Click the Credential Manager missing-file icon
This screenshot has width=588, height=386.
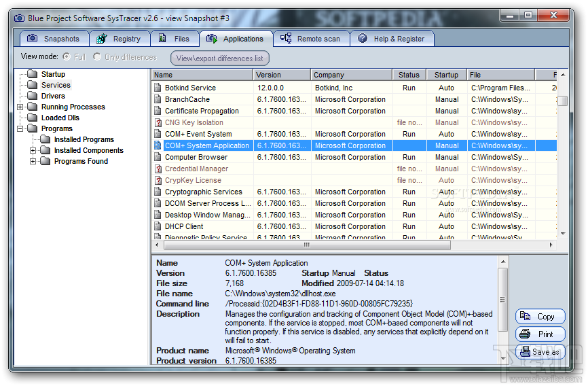(158, 169)
